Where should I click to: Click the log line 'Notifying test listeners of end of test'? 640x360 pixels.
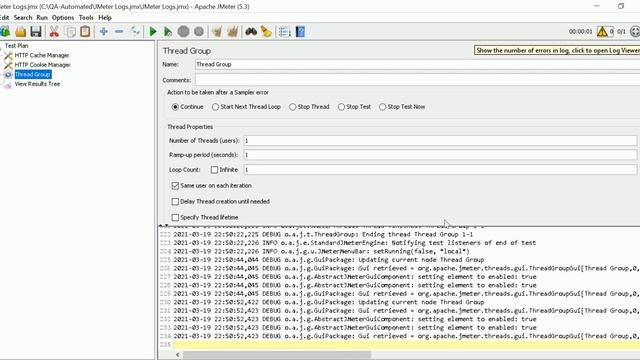[355, 243]
